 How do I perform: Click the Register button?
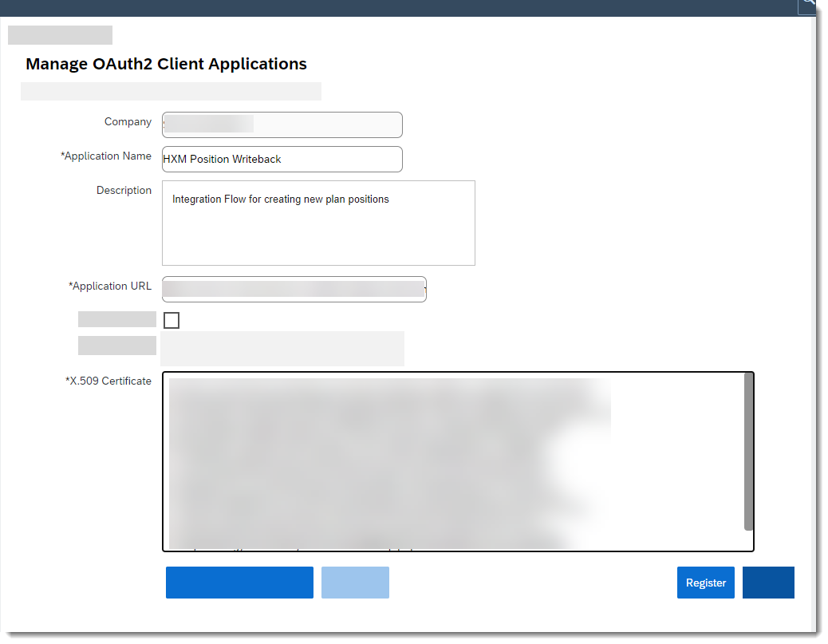[705, 583]
